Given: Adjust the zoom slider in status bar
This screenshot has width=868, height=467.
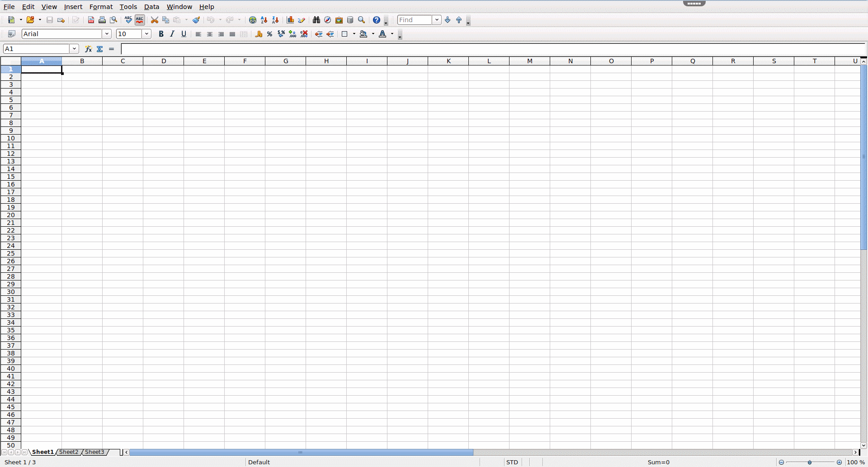Looking at the screenshot, I should click(809, 462).
